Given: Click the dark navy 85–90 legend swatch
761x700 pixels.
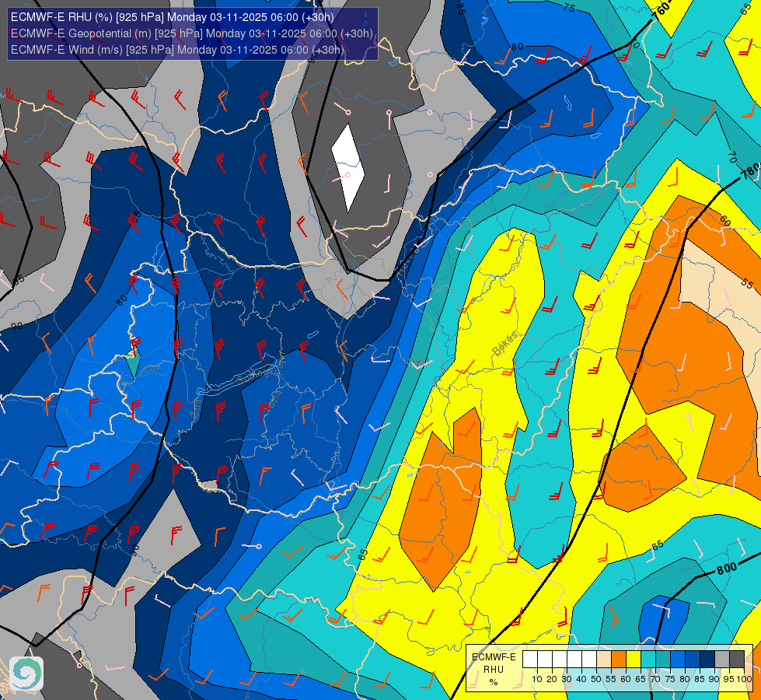Looking at the screenshot, I should (707, 660).
